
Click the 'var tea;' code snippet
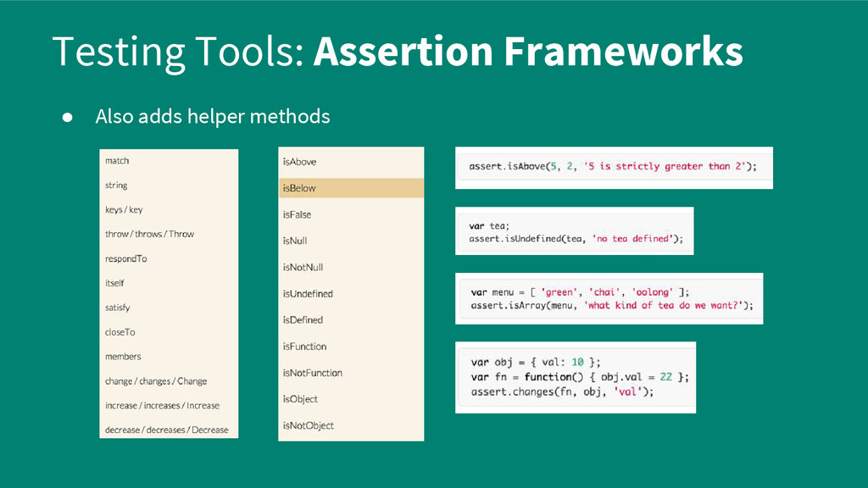point(575,231)
